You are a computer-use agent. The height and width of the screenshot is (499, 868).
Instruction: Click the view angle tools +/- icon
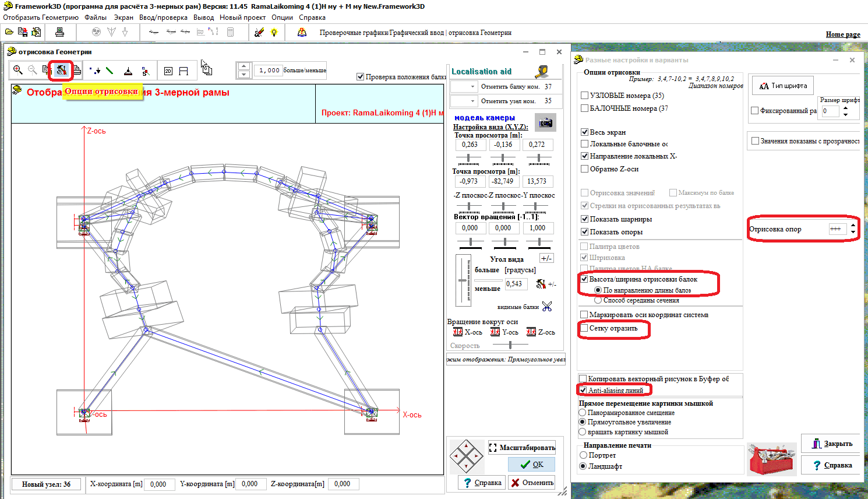[542, 284]
